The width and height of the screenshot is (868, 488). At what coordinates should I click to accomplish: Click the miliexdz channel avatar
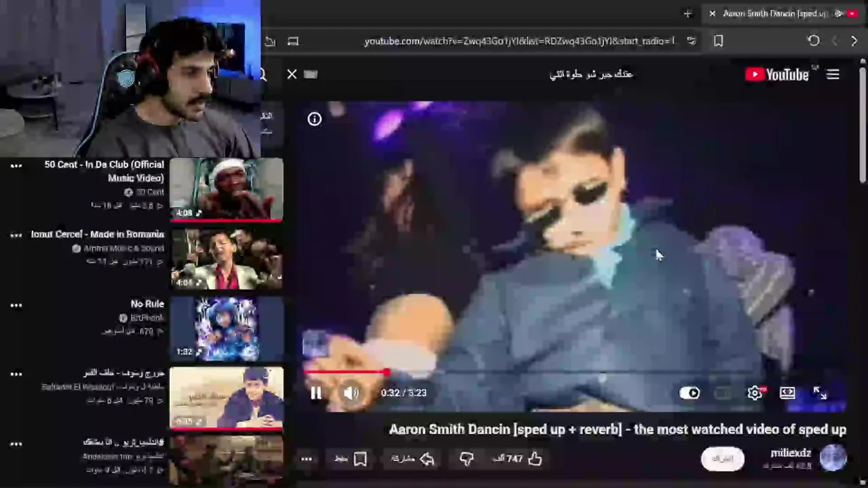[833, 457]
